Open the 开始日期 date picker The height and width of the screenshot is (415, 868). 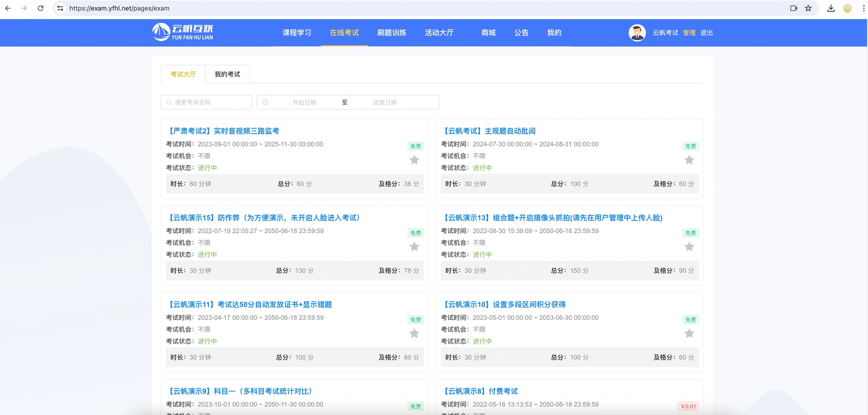click(304, 103)
